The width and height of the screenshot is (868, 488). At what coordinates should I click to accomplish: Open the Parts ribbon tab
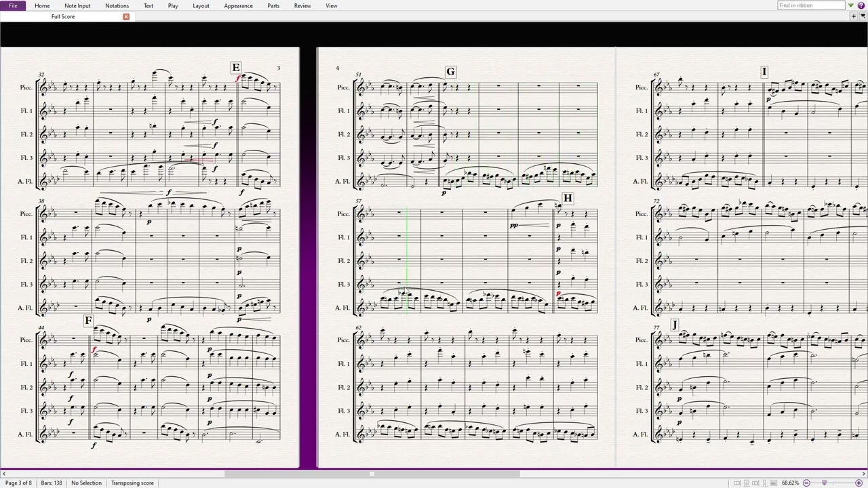click(x=273, y=5)
